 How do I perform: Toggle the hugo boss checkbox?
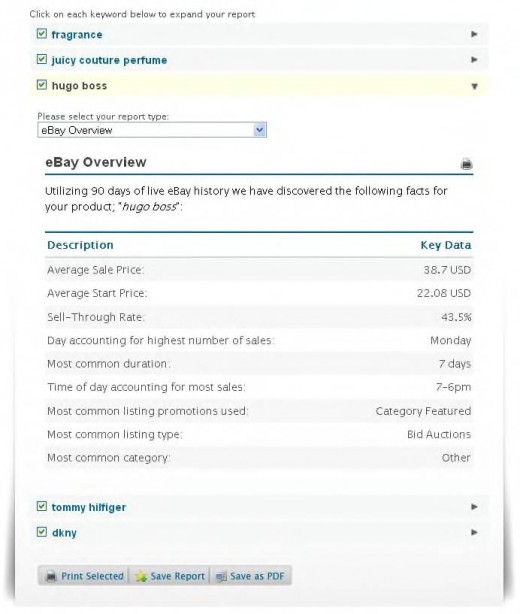pos(42,85)
